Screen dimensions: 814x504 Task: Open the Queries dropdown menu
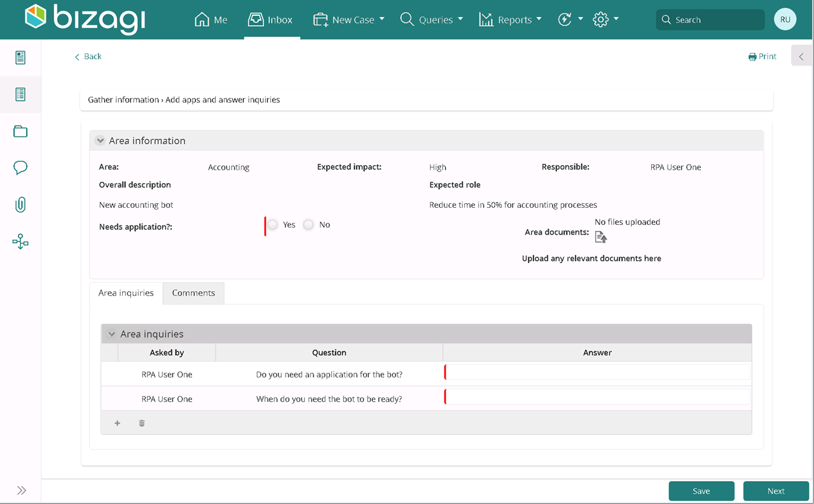click(431, 20)
